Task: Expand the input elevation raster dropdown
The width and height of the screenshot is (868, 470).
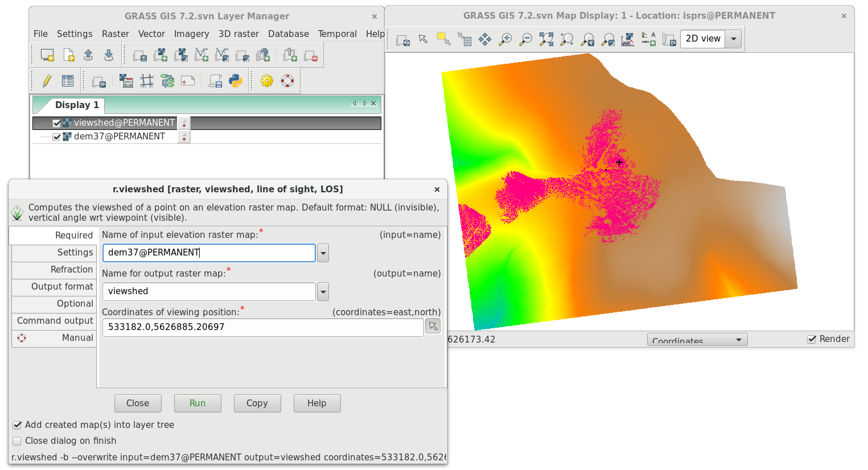Action: (x=323, y=253)
